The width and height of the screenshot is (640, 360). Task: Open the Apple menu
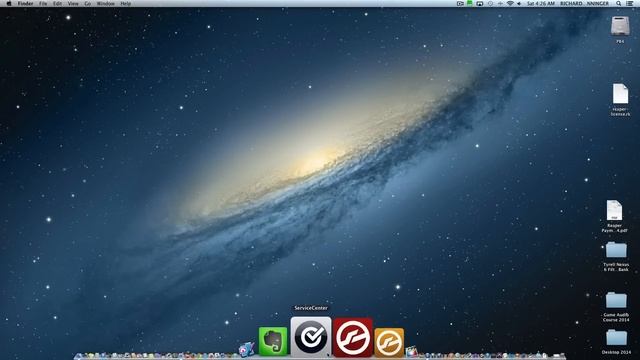coord(9,3)
